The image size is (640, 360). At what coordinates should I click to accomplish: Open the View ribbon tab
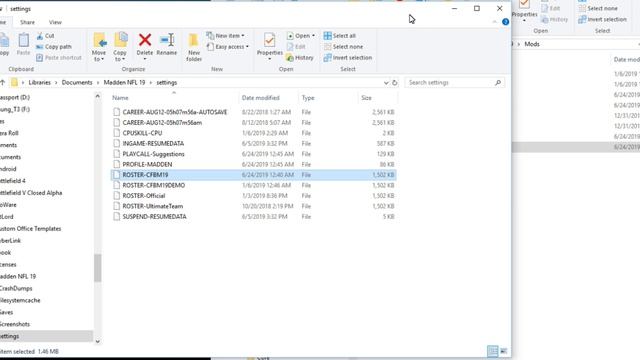click(55, 22)
